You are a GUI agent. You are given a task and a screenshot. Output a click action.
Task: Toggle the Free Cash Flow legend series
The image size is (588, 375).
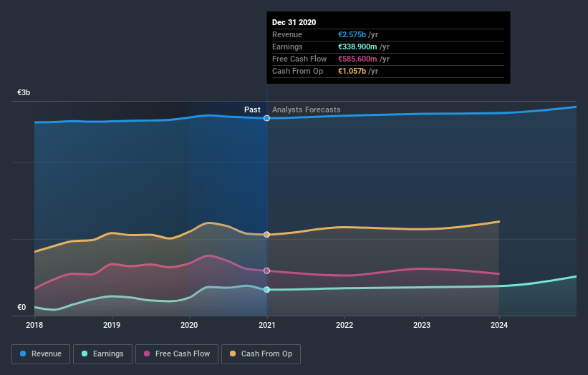coord(177,354)
